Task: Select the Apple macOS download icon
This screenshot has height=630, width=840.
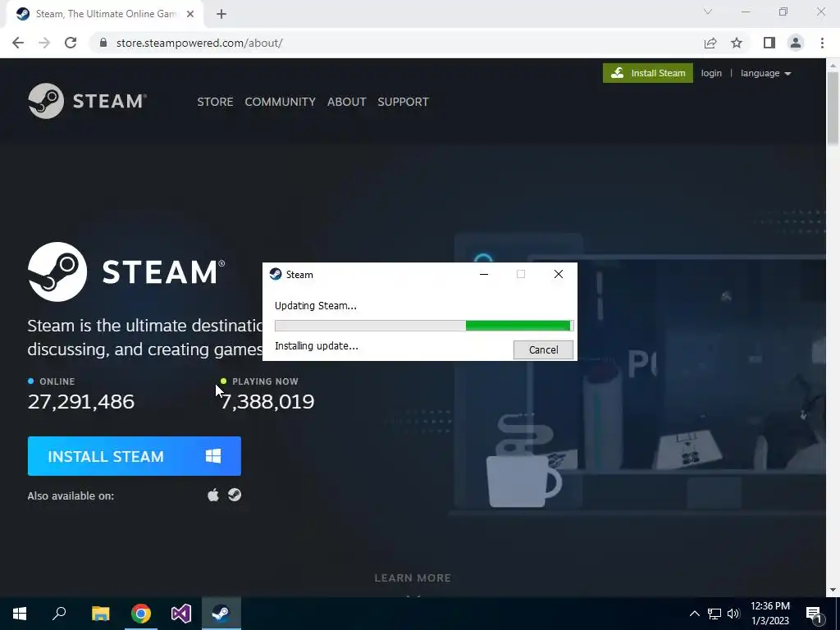Action: pos(213,495)
